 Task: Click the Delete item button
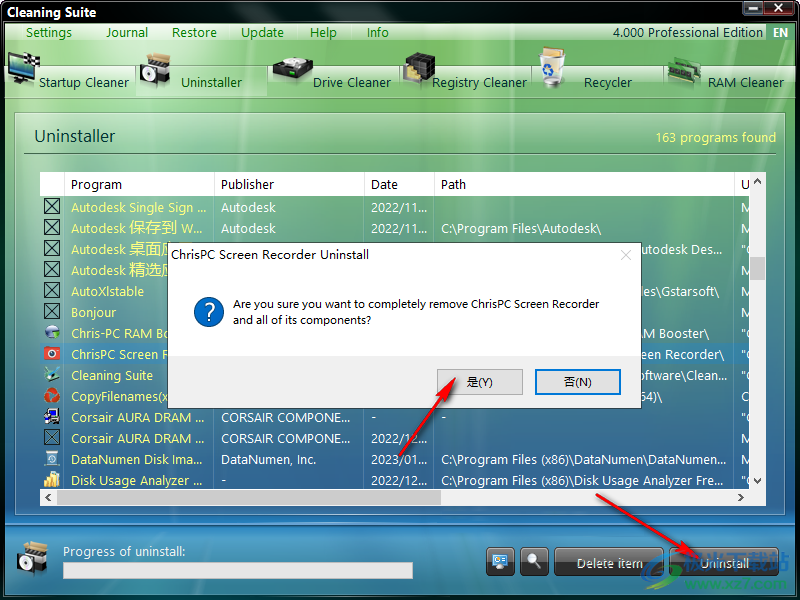pos(609,562)
